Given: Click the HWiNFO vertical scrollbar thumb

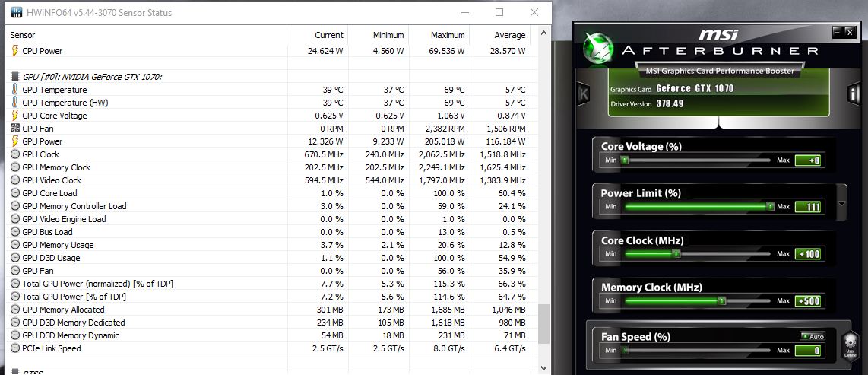Looking at the screenshot, I should tap(543, 323).
